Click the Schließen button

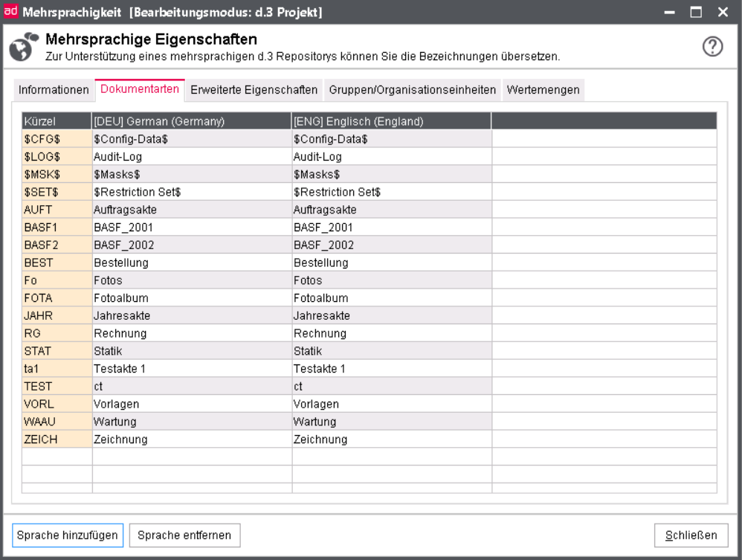tap(691, 535)
